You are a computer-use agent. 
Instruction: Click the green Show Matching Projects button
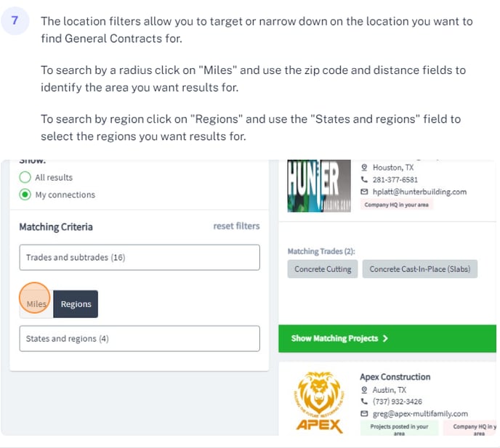pos(387,338)
